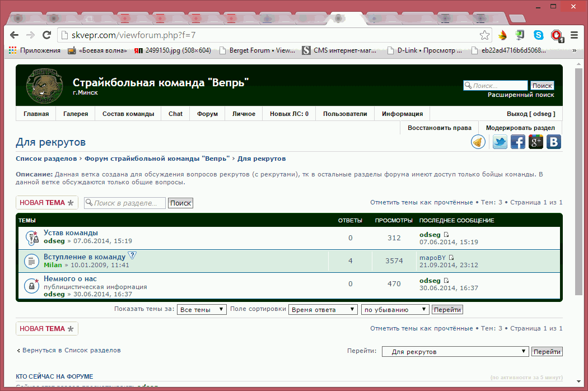Open the Chrome hamburger menu

point(574,35)
